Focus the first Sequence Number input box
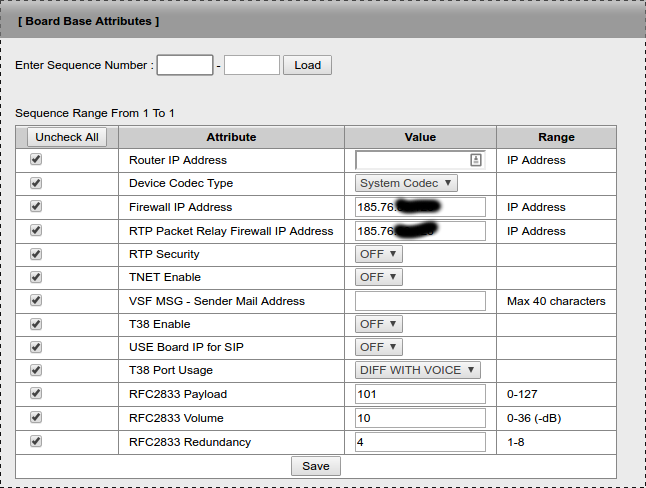646x488 pixels. pos(185,65)
